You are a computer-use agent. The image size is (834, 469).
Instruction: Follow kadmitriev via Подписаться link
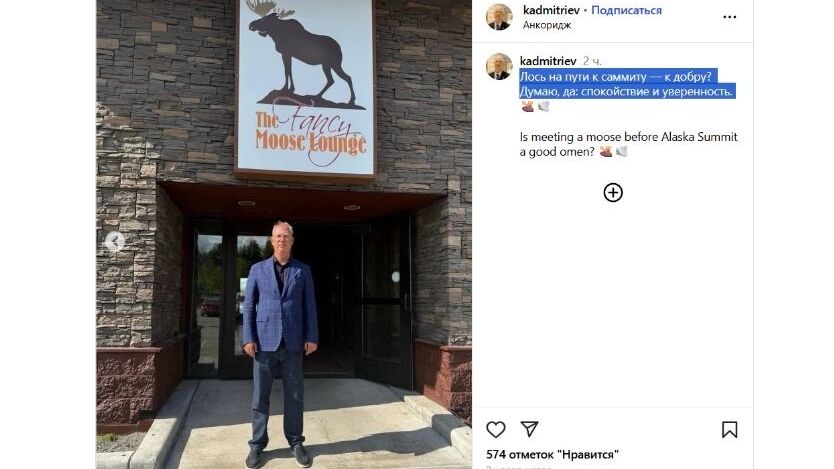tap(626, 10)
